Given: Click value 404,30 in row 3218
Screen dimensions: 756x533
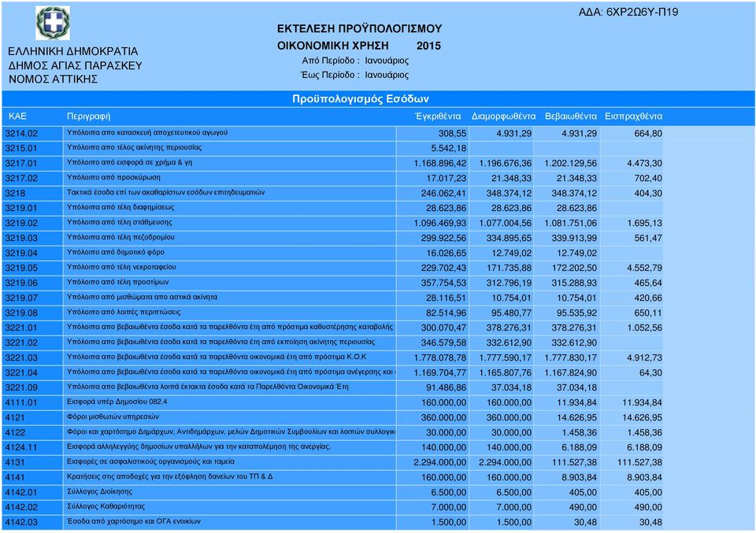Looking at the screenshot, I should point(648,193).
